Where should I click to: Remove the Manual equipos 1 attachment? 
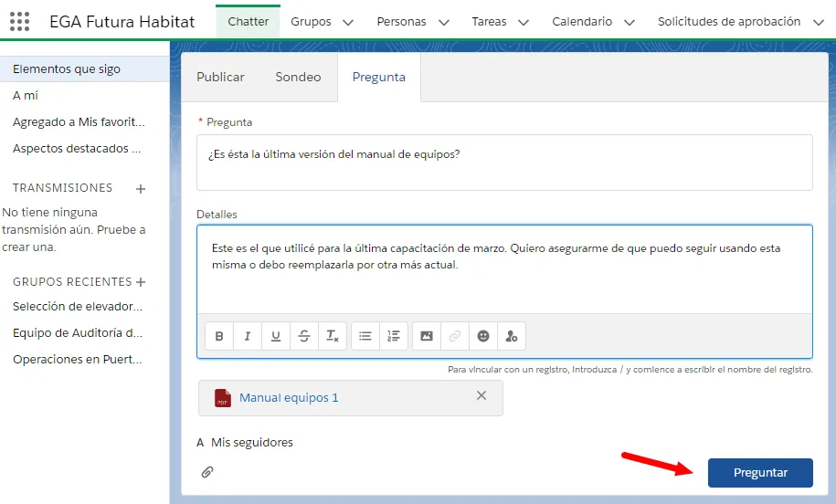481,395
